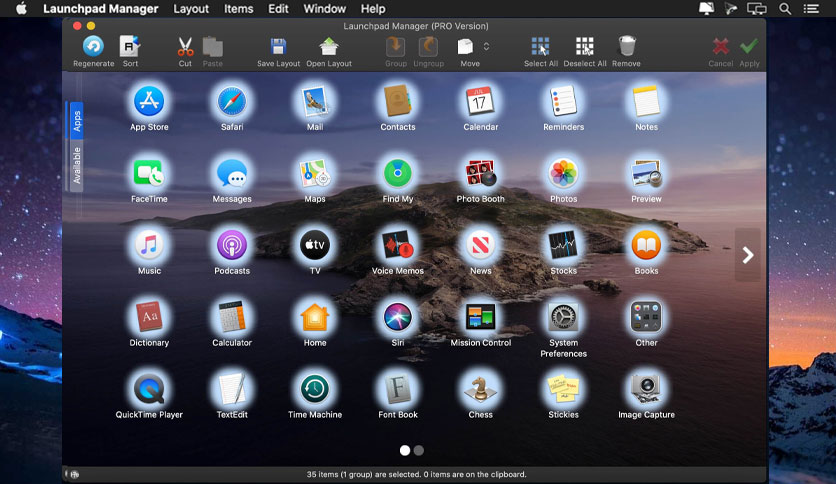836x484 pixels.
Task: Select the Safari app icon
Action: 232,101
